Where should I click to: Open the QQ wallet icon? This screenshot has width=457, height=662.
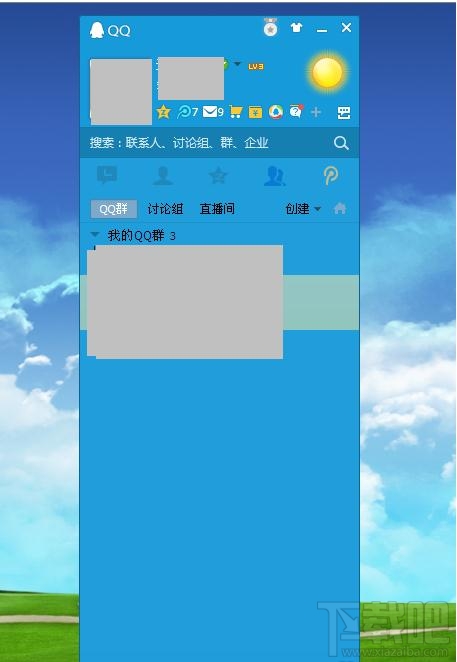tap(255, 112)
